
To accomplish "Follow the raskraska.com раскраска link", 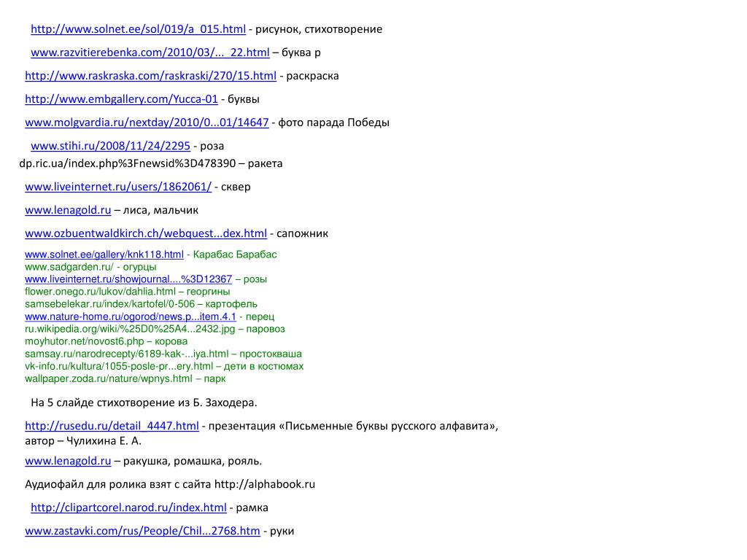I will [x=150, y=76].
